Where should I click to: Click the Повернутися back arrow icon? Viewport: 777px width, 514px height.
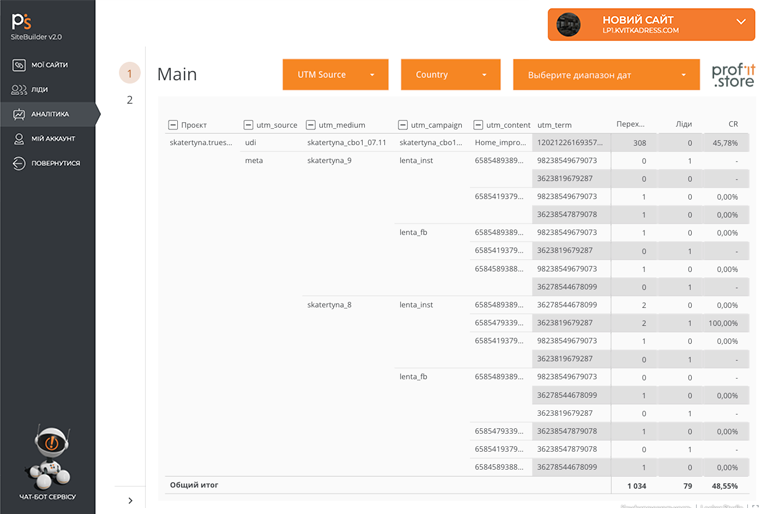(x=19, y=163)
